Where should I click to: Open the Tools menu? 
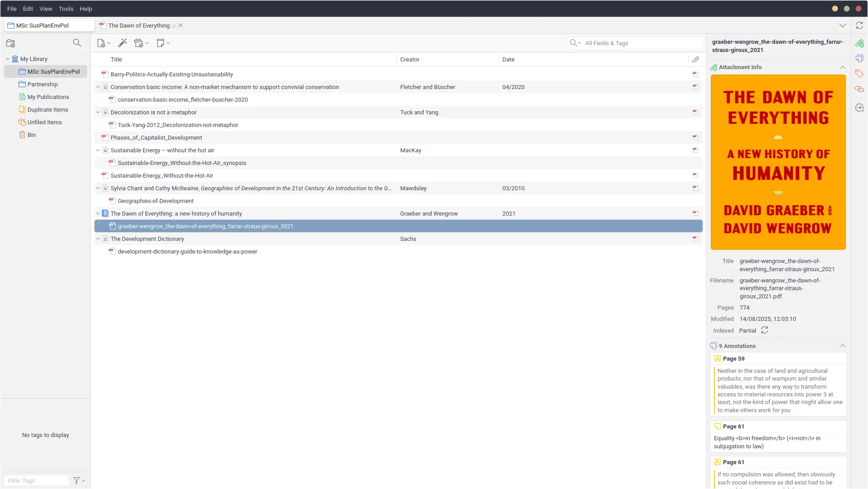(x=66, y=9)
